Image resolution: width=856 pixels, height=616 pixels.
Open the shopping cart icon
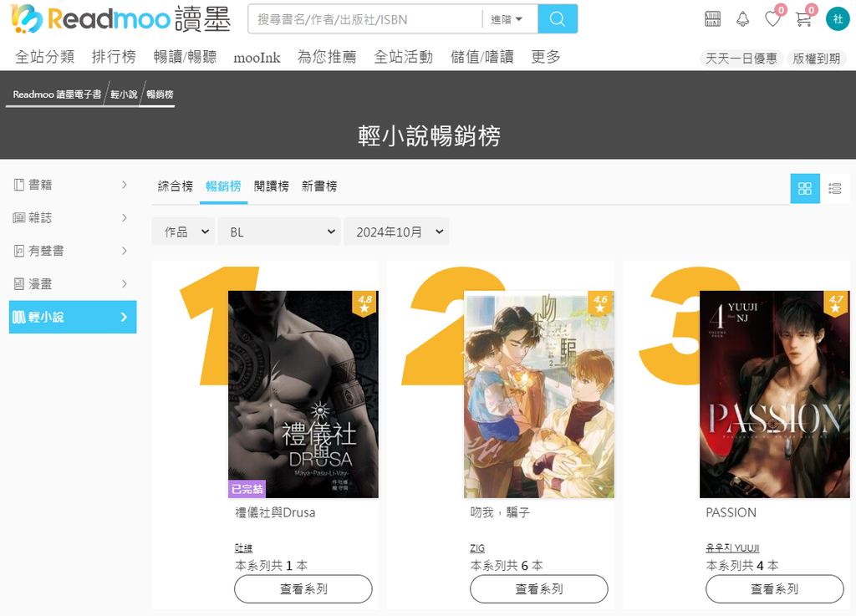click(803, 19)
